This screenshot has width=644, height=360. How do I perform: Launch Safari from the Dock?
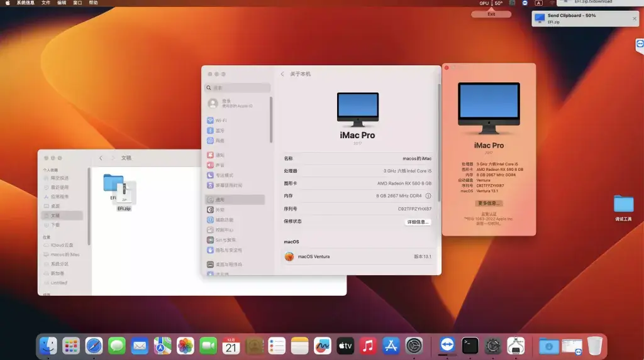point(94,346)
